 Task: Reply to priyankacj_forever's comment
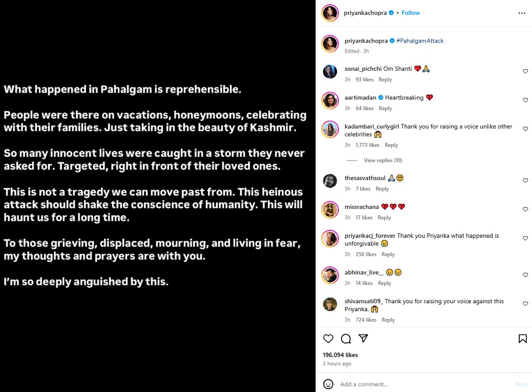(388, 254)
